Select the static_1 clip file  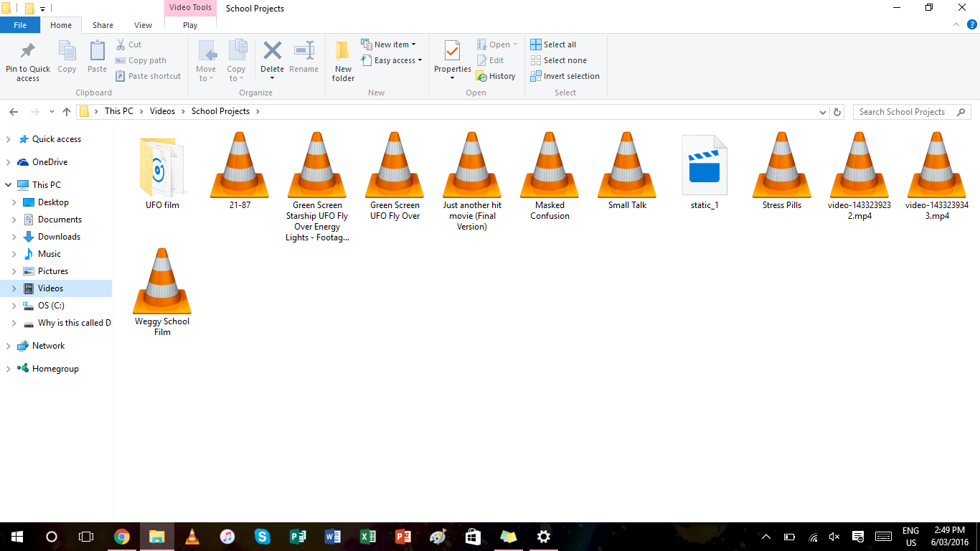coord(705,171)
